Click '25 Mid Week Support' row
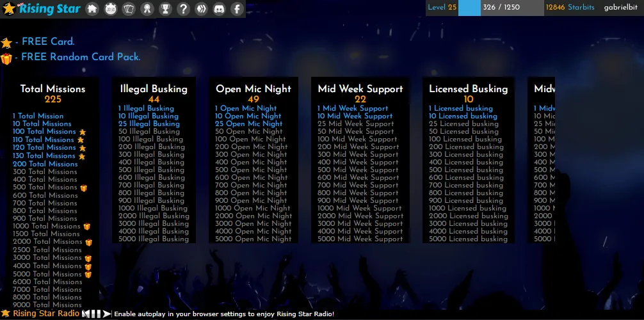Viewport: 644px width, 320px height. (356, 124)
